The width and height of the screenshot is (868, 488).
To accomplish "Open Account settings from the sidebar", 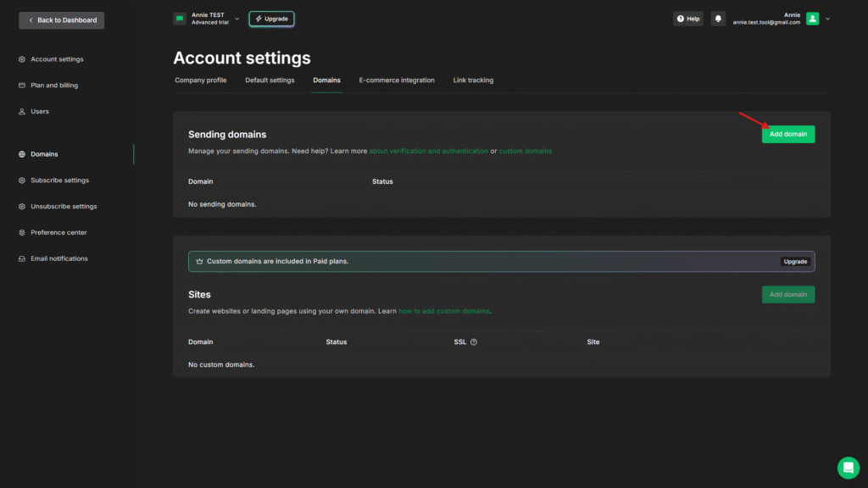I will coord(57,59).
